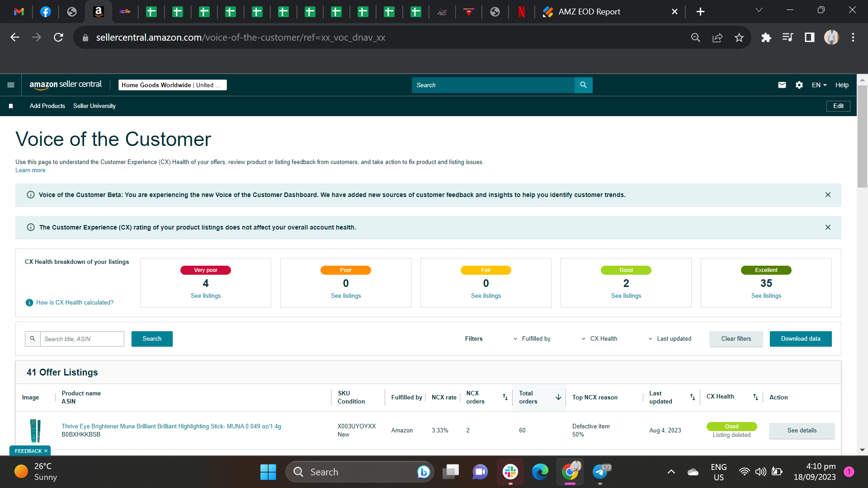Open Telegram from the taskbar
This screenshot has height=488, width=868.
tap(600, 472)
